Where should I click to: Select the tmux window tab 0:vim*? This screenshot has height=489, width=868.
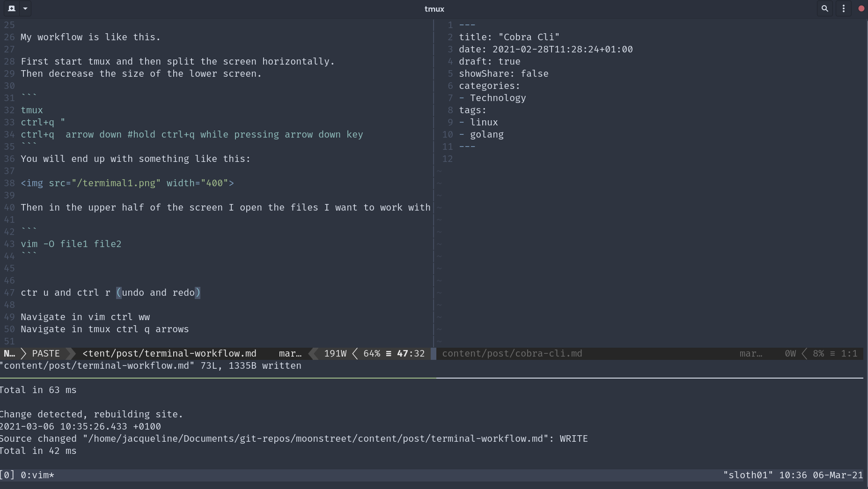tap(37, 475)
